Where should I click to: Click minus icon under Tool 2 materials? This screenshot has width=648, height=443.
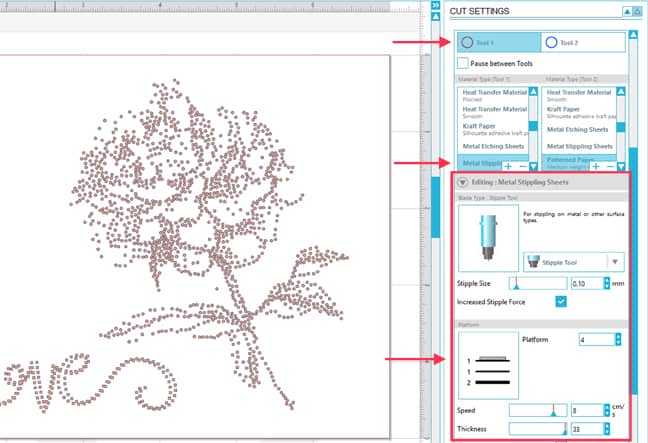tap(611, 165)
